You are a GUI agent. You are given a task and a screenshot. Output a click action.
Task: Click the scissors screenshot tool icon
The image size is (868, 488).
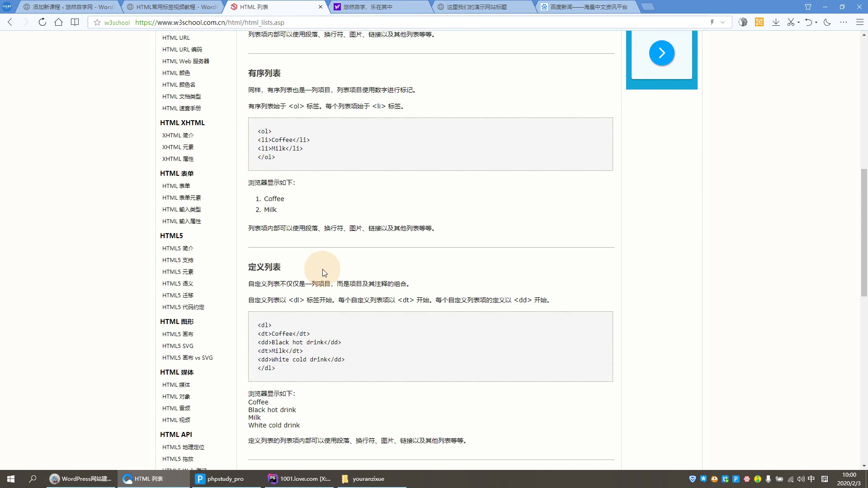(791, 22)
